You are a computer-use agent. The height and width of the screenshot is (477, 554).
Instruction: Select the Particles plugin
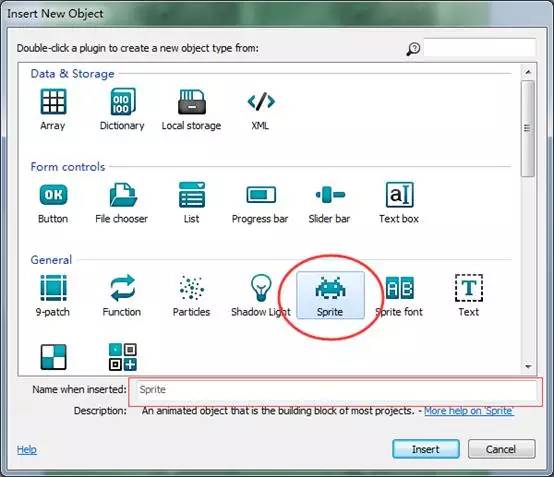click(x=191, y=288)
